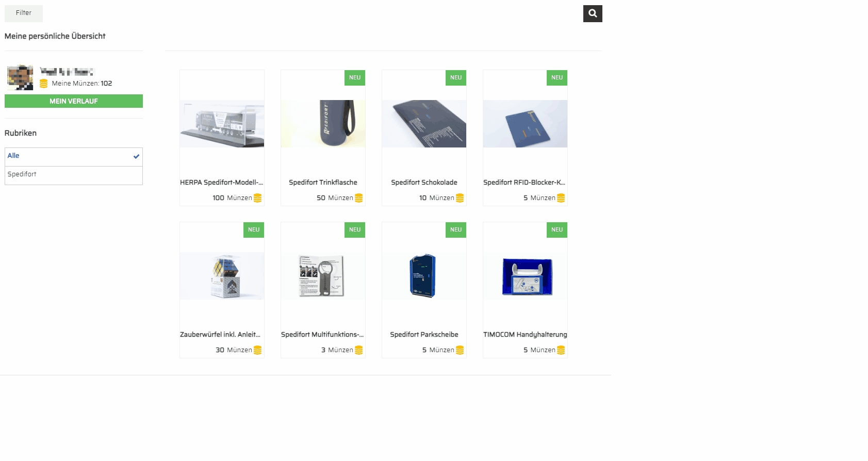
Task: Click the user profile avatar
Action: point(20,77)
